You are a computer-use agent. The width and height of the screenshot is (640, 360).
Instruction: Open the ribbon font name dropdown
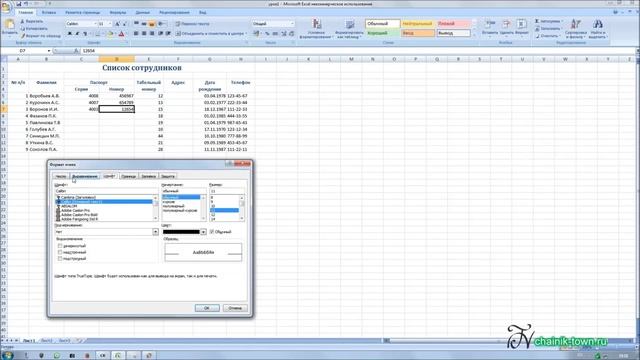tap(95, 24)
